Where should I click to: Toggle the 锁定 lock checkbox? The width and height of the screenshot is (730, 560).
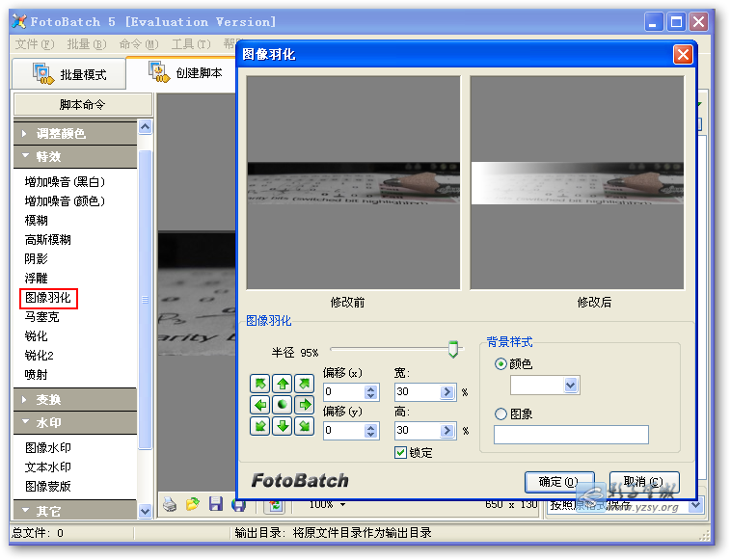(400, 452)
